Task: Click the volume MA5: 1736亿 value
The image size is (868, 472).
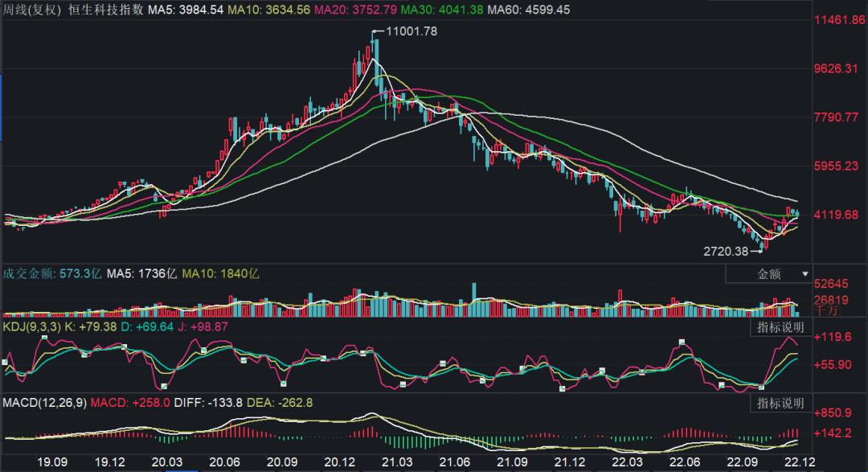Action: [x=141, y=273]
